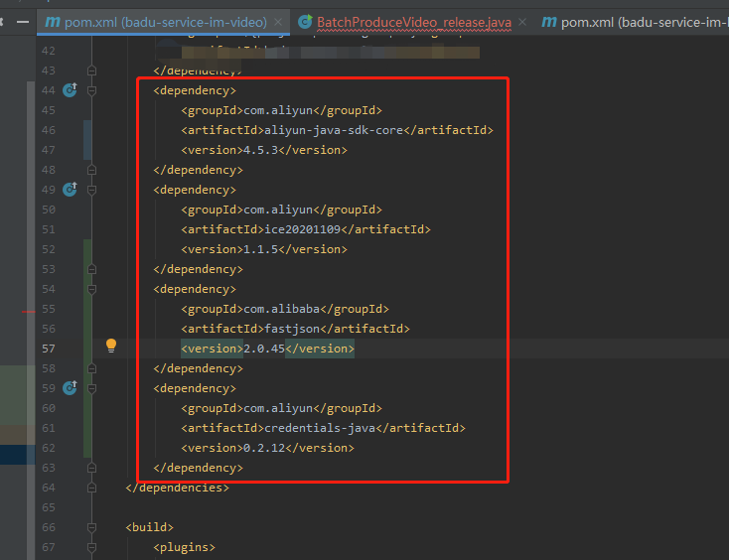Collapse the dependency block at line 44
729x560 pixels.
pyautogui.click(x=91, y=90)
